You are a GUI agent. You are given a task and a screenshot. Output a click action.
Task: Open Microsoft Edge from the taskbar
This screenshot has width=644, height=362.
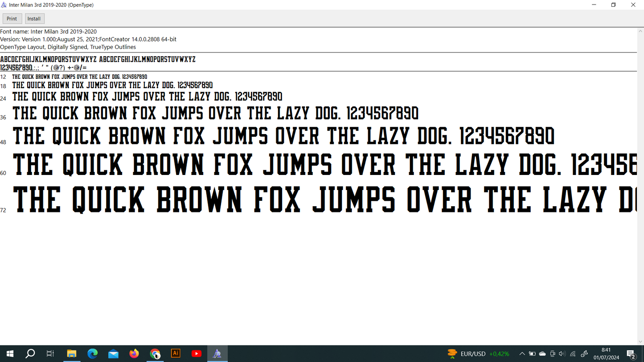[92, 354]
